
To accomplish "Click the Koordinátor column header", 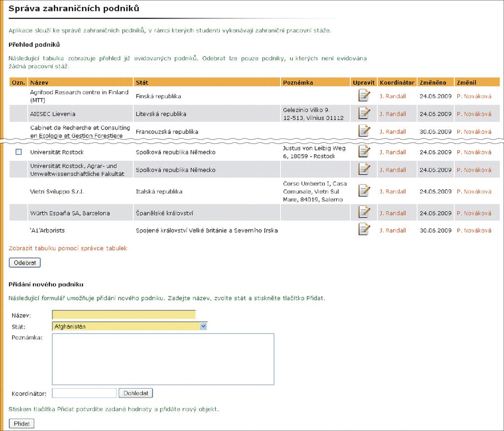I will pos(397,82).
